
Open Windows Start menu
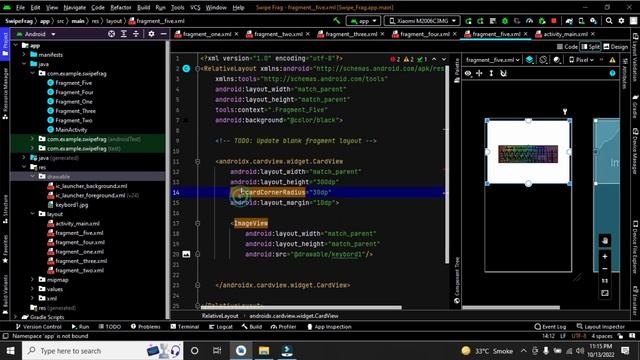click(11, 351)
